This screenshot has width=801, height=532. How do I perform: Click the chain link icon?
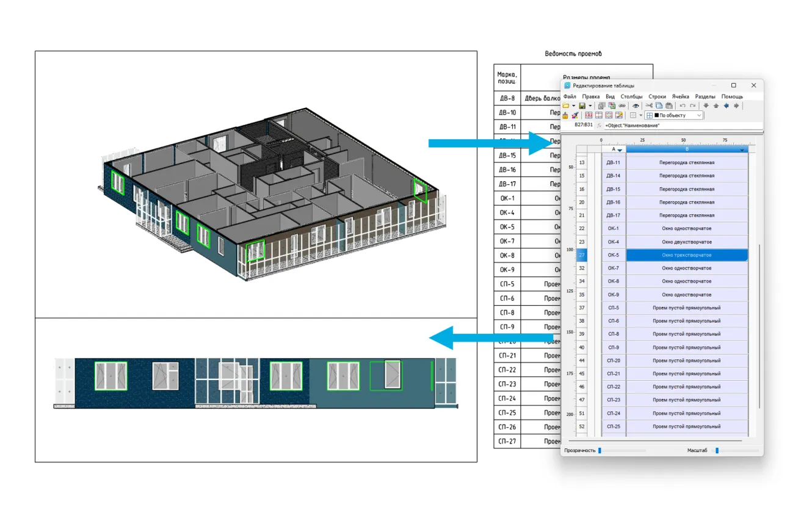(622, 106)
